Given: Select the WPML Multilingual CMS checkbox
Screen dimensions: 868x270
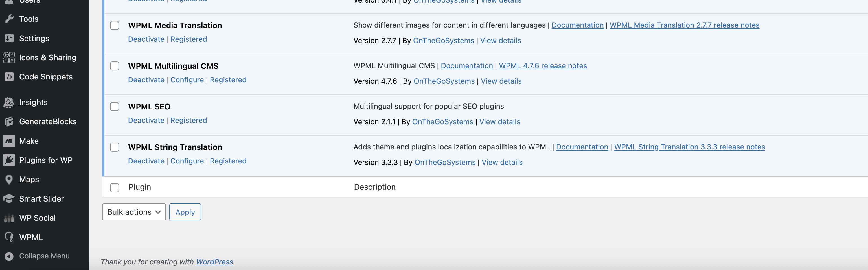Looking at the screenshot, I should [x=115, y=66].
